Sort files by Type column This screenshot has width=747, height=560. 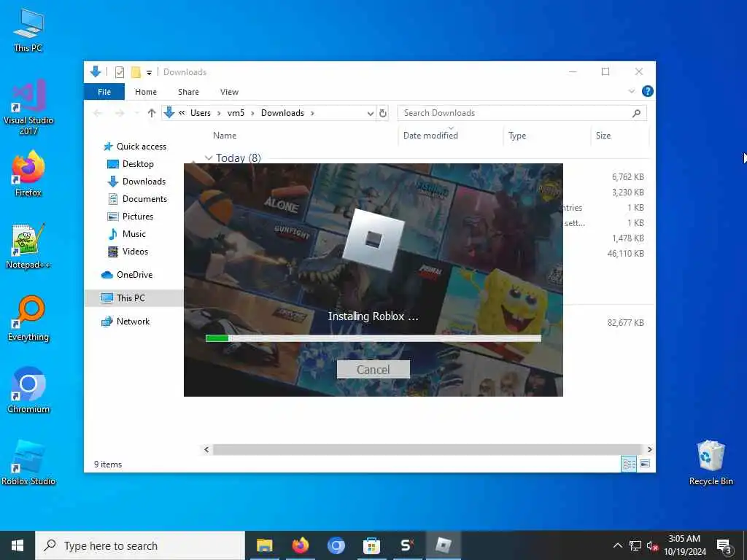pos(517,136)
